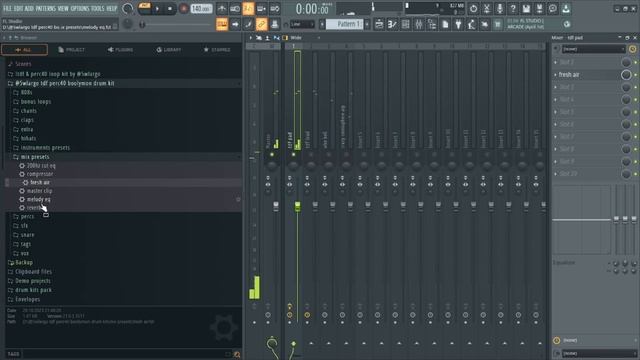Click the speech bubble news icon
This screenshot has height=360, width=640.
(x=553, y=9)
